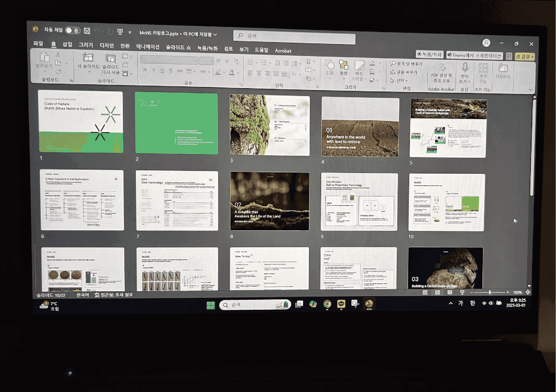Click Teams에서 프레젠테이션 button

click(474, 55)
